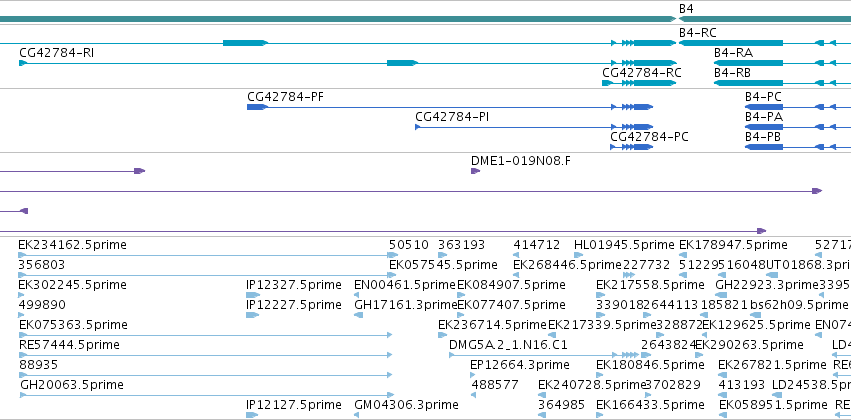Select the IP12327.5prime EST label

[294, 285]
